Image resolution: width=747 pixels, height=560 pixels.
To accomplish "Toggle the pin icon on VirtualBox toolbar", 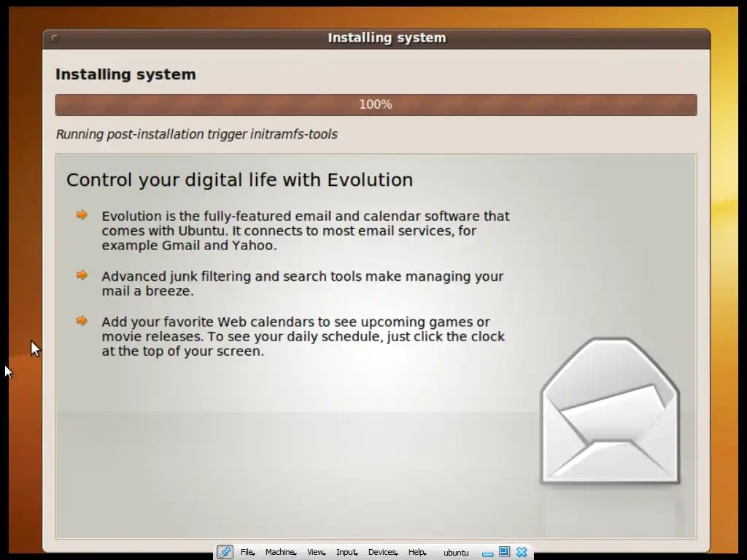I will (225, 552).
